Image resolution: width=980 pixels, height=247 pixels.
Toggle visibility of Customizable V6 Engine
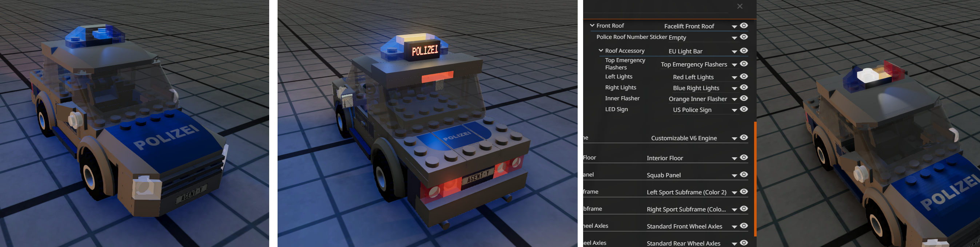(x=744, y=137)
